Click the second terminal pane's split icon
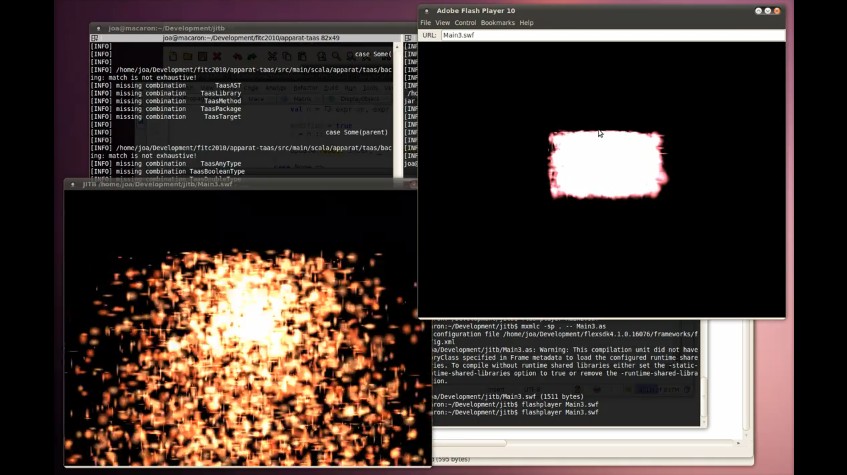Image resolution: width=847 pixels, height=475 pixels. coord(408,38)
